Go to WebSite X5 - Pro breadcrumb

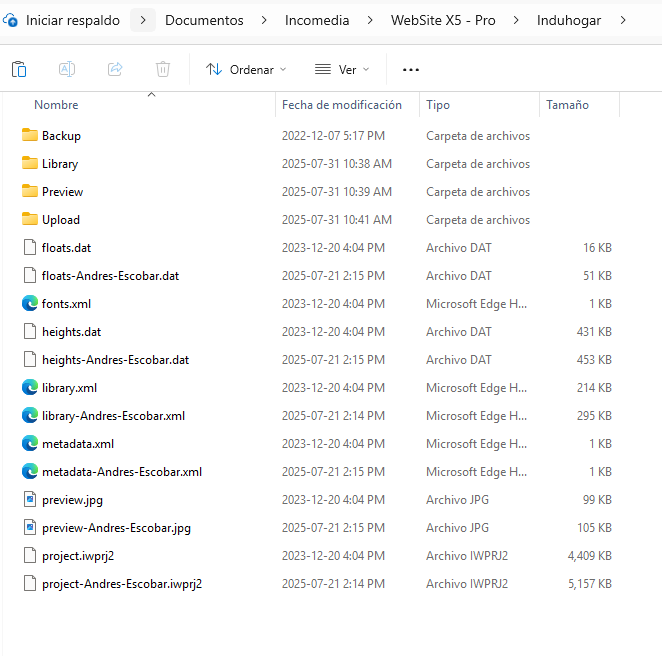tap(443, 20)
